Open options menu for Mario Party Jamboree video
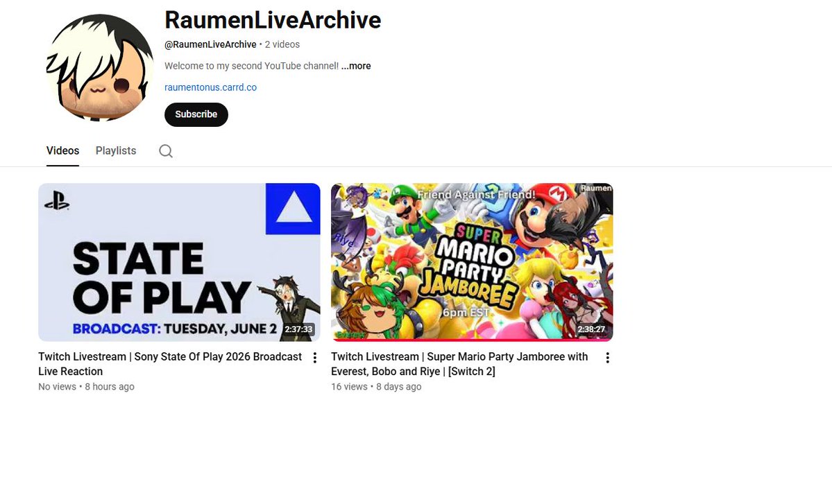The image size is (832, 504). pyautogui.click(x=608, y=358)
